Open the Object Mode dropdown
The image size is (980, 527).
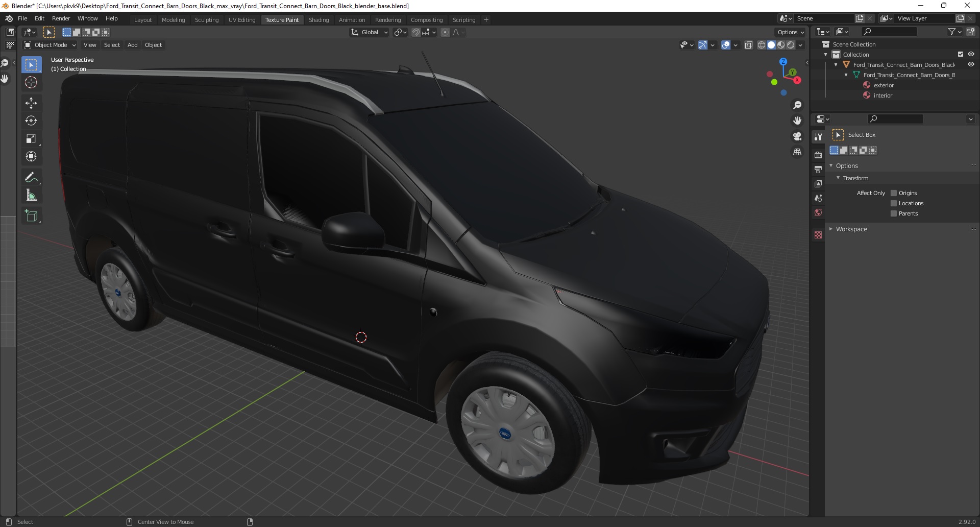pyautogui.click(x=50, y=45)
